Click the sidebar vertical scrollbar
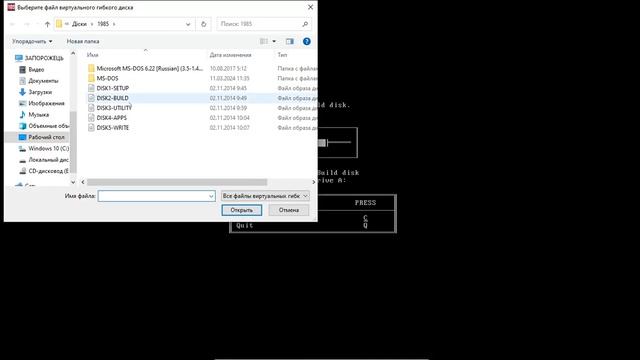 73,142
